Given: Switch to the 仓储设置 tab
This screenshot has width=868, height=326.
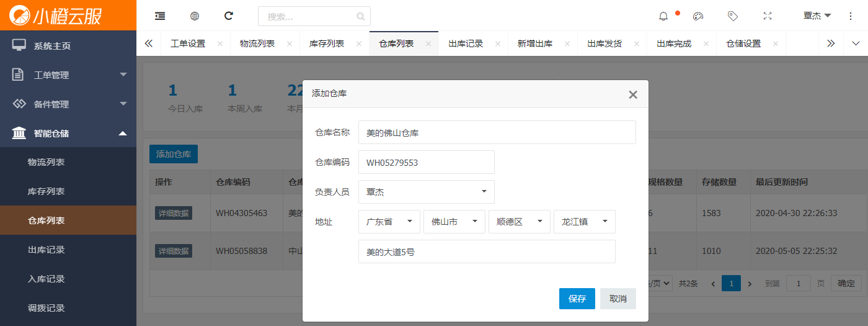Looking at the screenshot, I should click(x=743, y=44).
